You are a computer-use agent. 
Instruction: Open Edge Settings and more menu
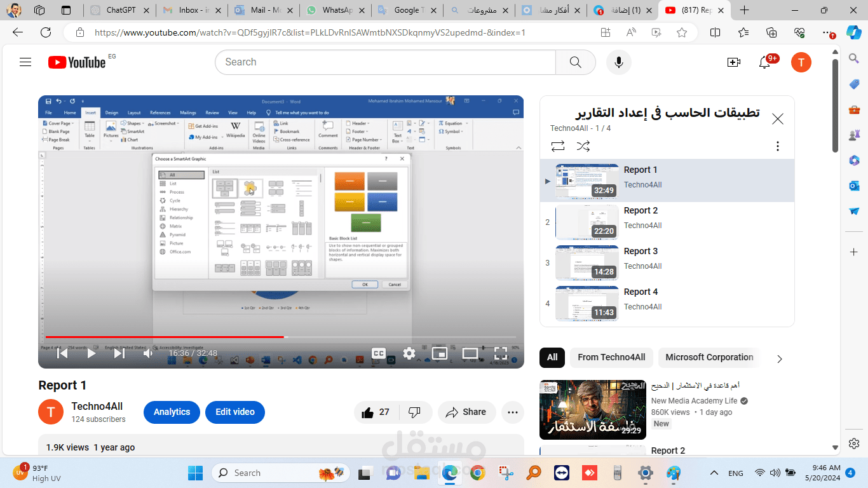pos(827,32)
